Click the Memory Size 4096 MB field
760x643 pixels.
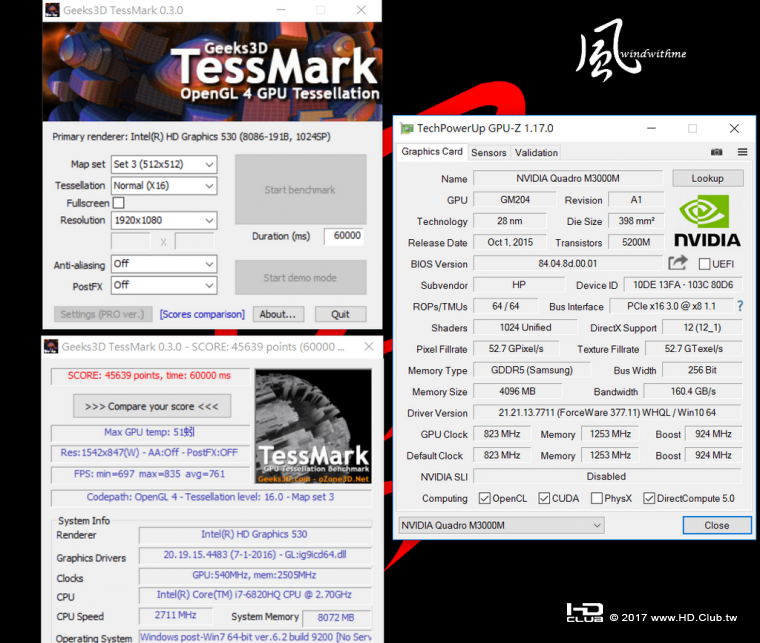[517, 392]
